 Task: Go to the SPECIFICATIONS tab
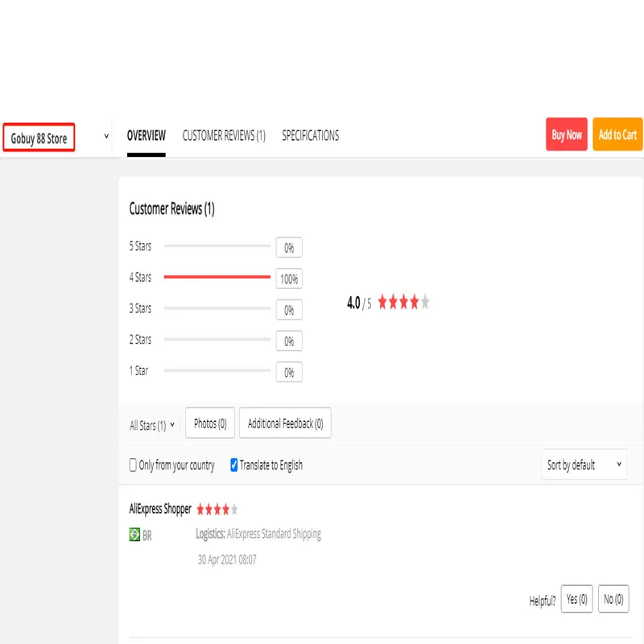[x=311, y=135]
